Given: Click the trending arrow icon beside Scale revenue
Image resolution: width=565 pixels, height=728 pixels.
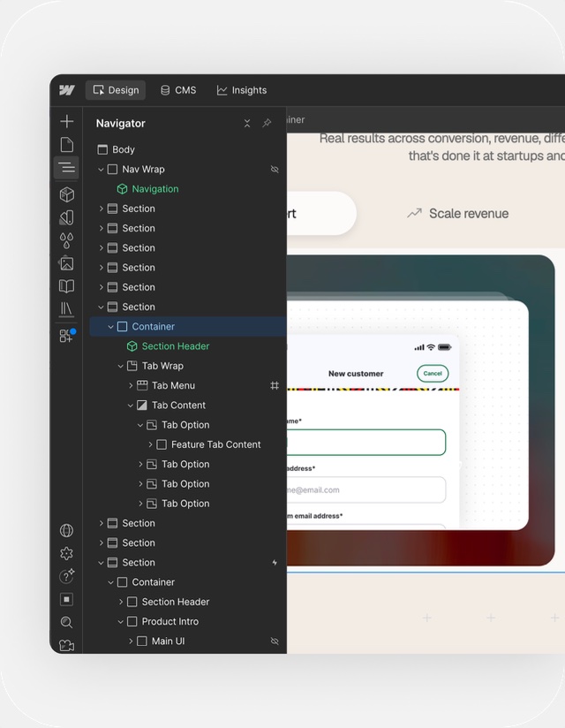Looking at the screenshot, I should click(x=414, y=213).
